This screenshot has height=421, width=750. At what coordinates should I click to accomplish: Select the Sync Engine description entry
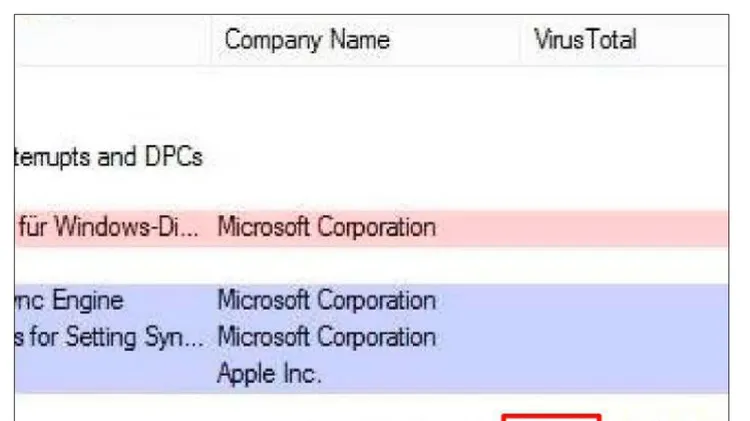tap(69, 300)
